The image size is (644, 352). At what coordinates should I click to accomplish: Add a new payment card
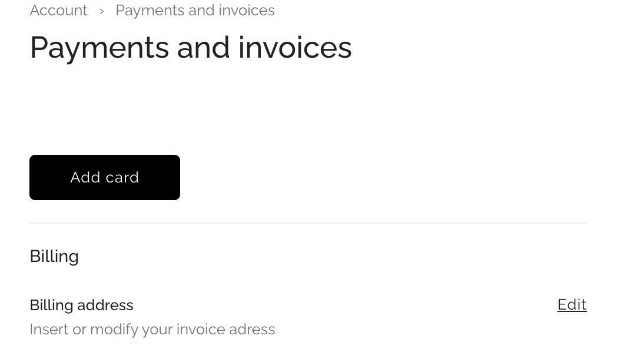pos(105,177)
